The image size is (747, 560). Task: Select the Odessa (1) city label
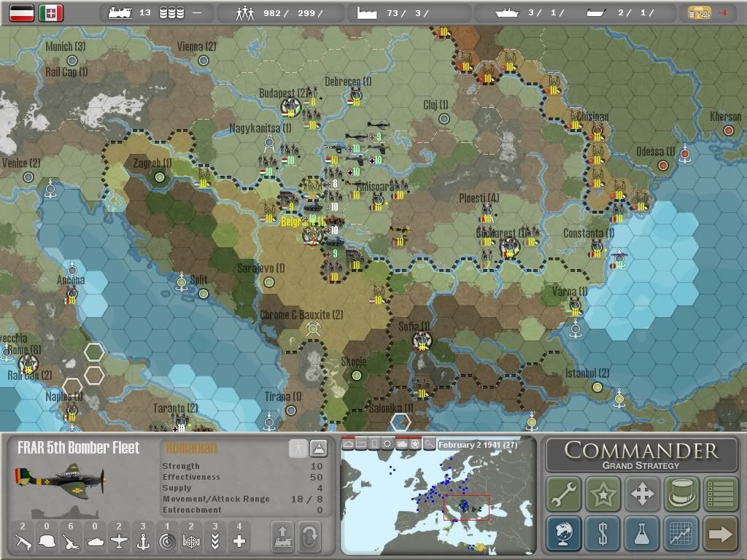[656, 152]
